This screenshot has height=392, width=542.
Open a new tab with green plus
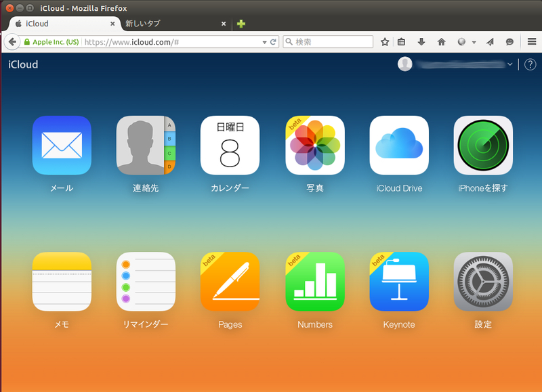241,24
